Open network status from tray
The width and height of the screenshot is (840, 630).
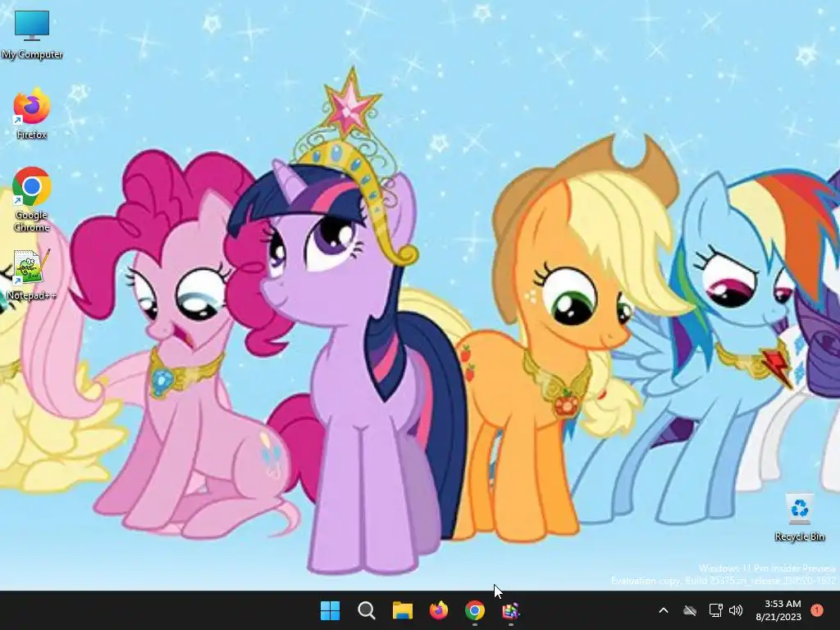715,610
